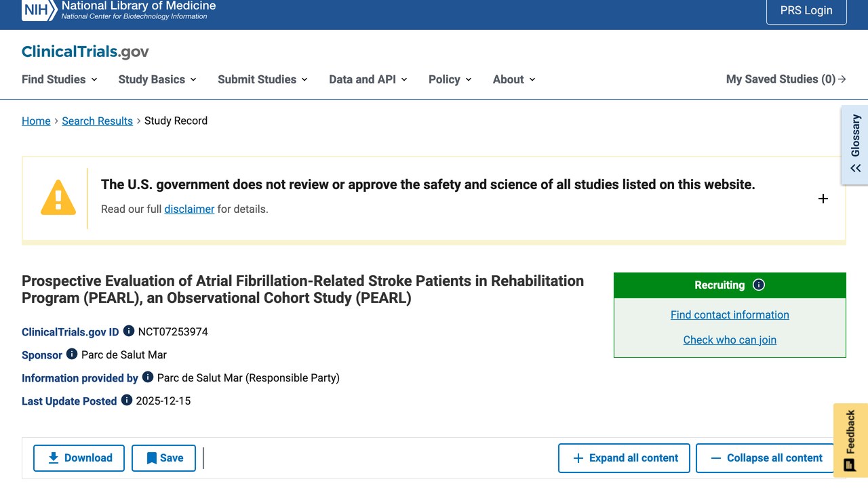Go to My Saved Studies
868x488 pixels.
click(x=786, y=79)
